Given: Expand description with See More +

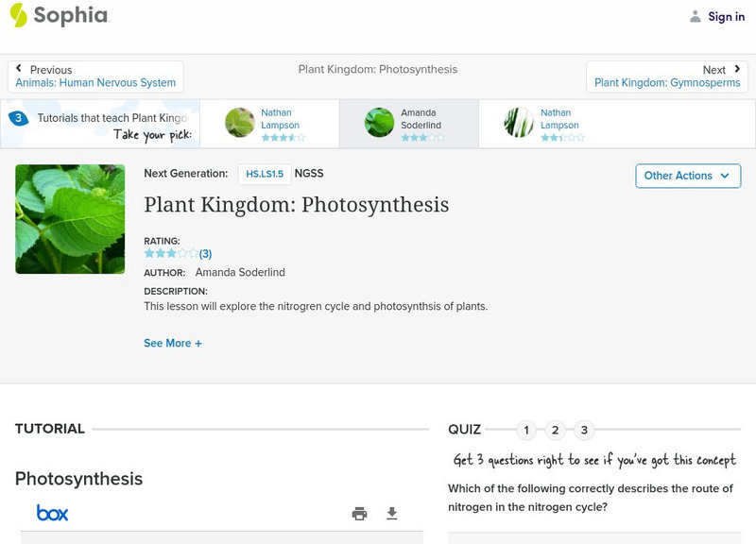Looking at the screenshot, I should click(x=173, y=344).
